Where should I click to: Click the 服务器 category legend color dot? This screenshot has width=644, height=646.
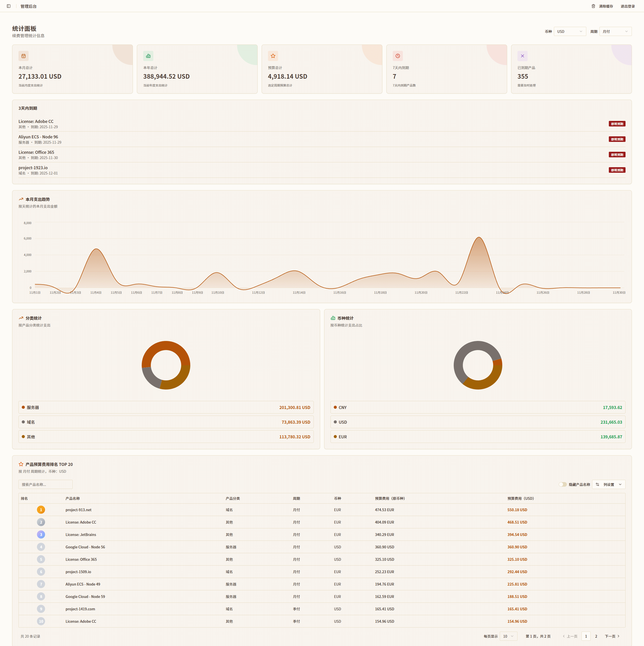click(24, 407)
